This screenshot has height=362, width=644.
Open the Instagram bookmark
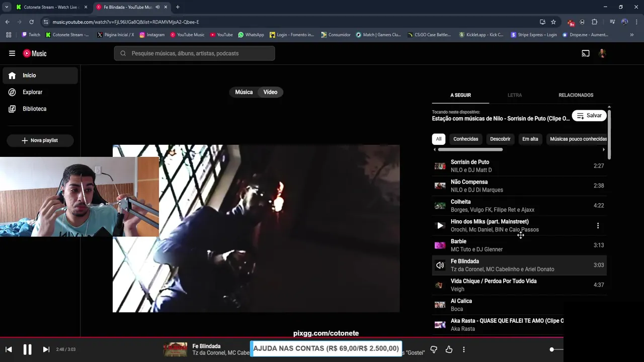coord(152,35)
